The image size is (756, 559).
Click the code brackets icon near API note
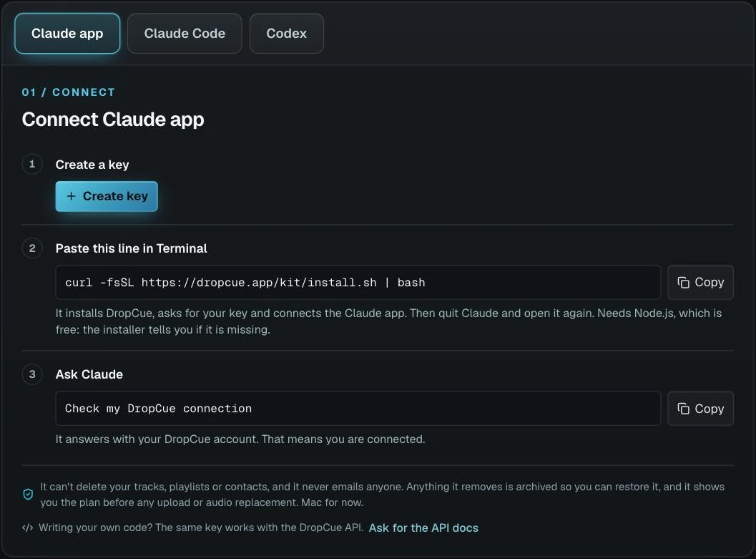tap(27, 528)
